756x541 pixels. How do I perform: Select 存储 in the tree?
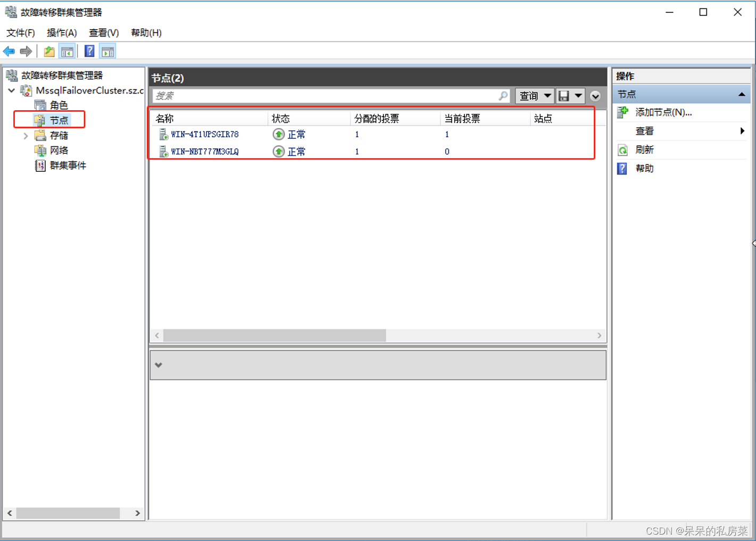pos(59,136)
